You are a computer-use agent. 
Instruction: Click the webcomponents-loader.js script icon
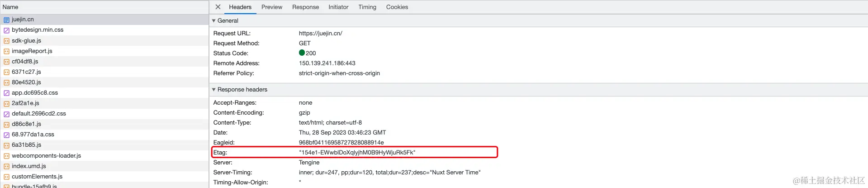point(6,156)
